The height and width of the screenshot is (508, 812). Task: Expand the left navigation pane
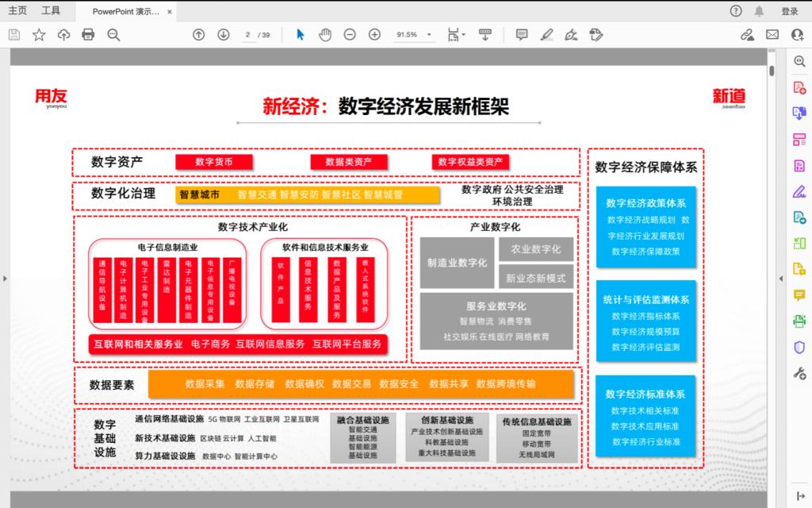[x=4, y=278]
